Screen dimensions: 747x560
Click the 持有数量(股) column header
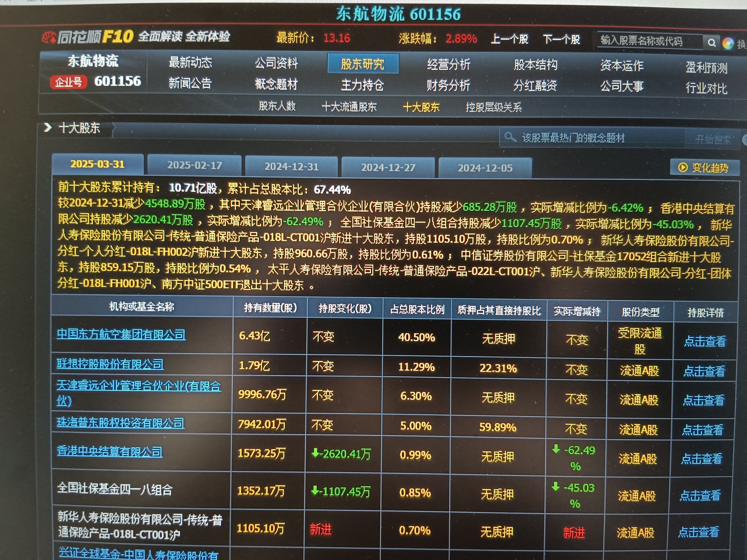[x=270, y=308]
